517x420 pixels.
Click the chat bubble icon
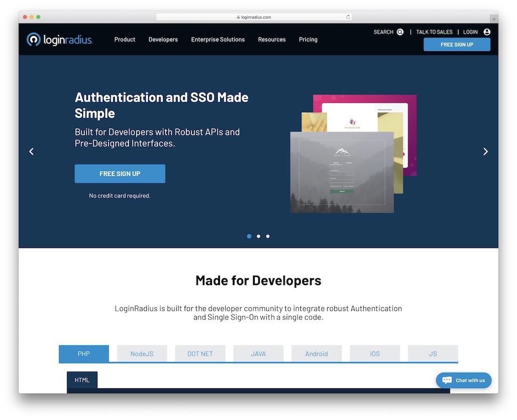[447, 380]
